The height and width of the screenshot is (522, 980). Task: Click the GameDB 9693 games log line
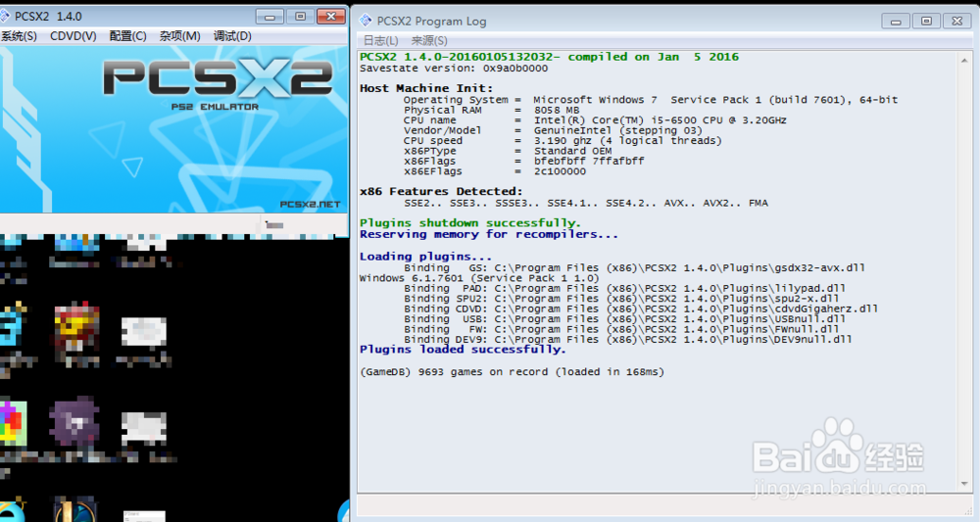(x=512, y=371)
